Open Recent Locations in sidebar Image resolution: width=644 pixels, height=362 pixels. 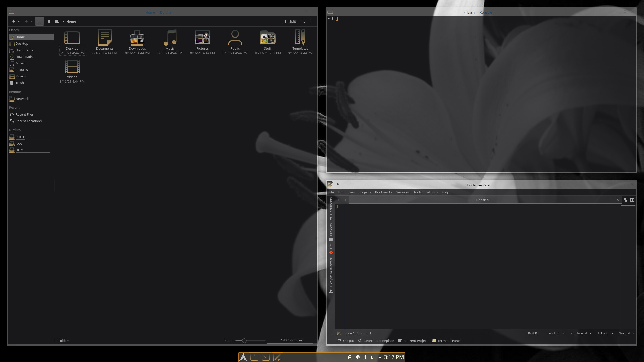(x=31, y=121)
